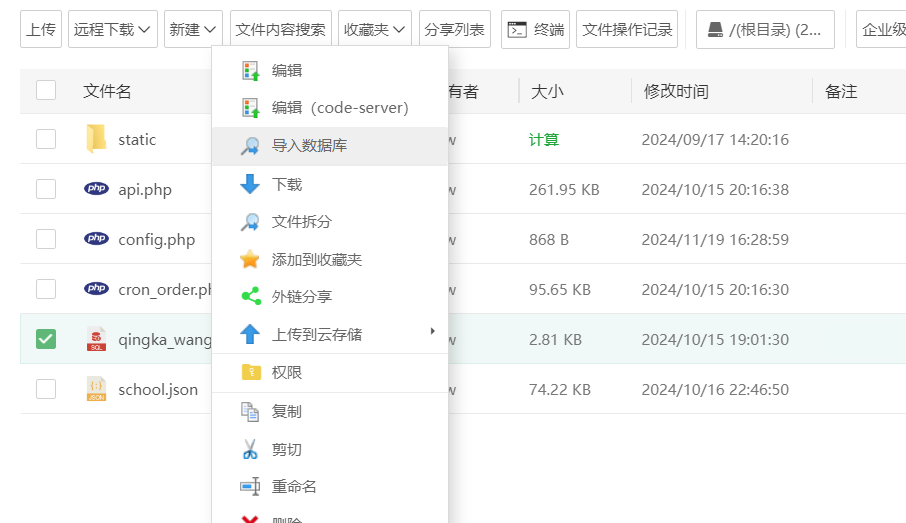Choose 文件拆分 from the context menu
This screenshot has width=906, height=523.
click(301, 222)
